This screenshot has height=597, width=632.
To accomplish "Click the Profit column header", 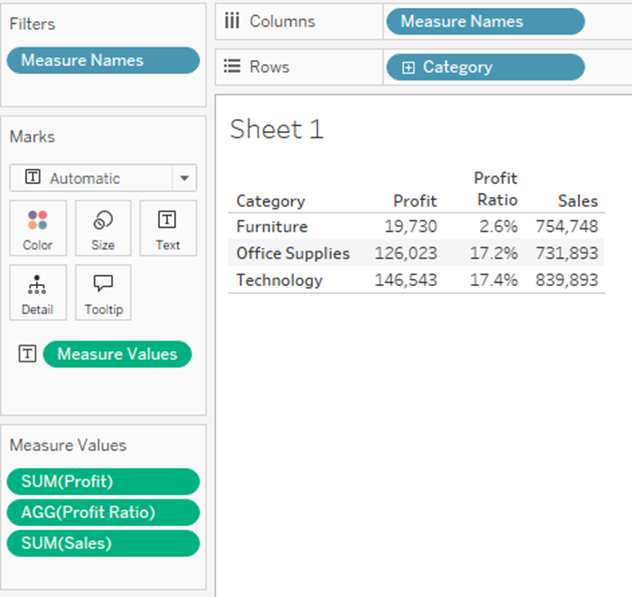I will coord(415,201).
